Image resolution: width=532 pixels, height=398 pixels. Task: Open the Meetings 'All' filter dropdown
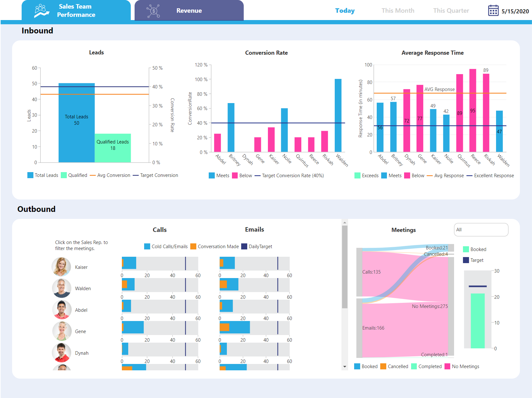coord(481,230)
